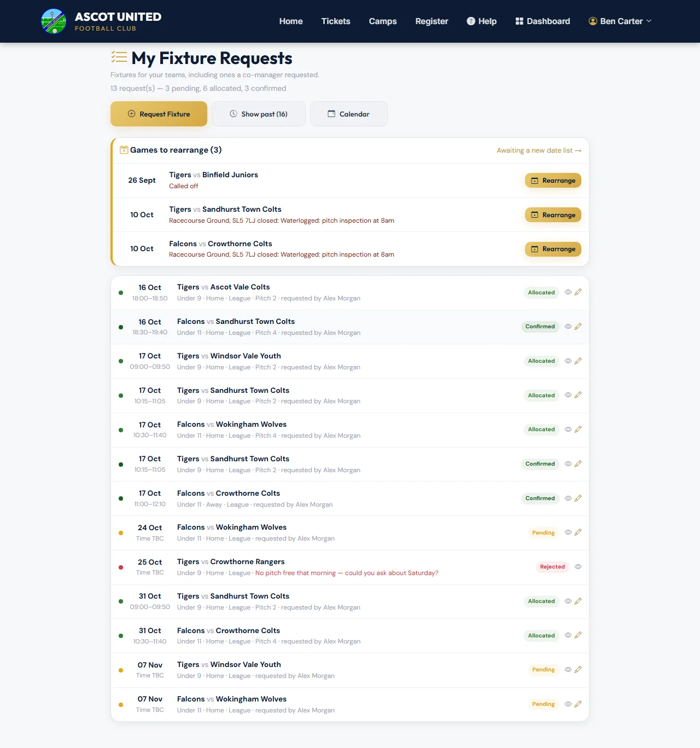Click the Request Fixture button

[x=159, y=114]
